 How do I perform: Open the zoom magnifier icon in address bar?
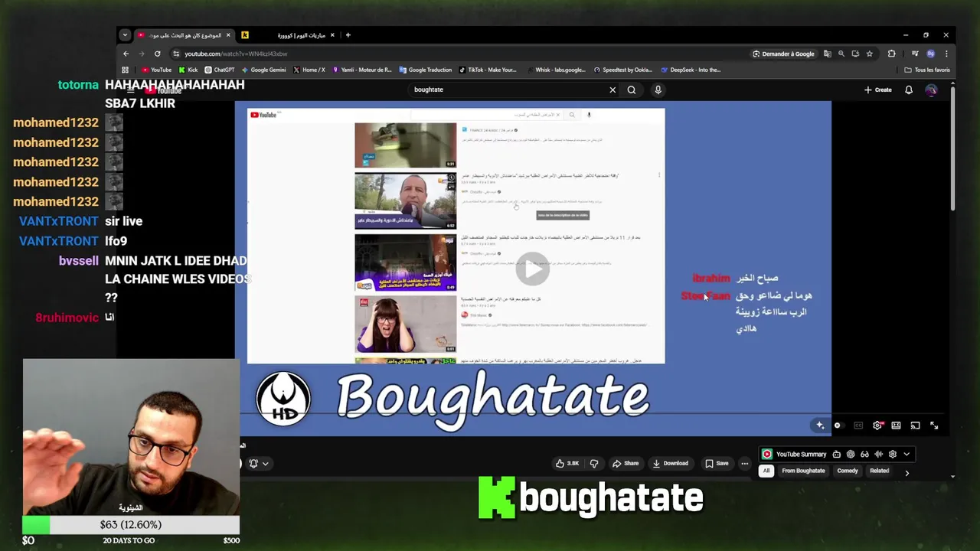pos(841,54)
